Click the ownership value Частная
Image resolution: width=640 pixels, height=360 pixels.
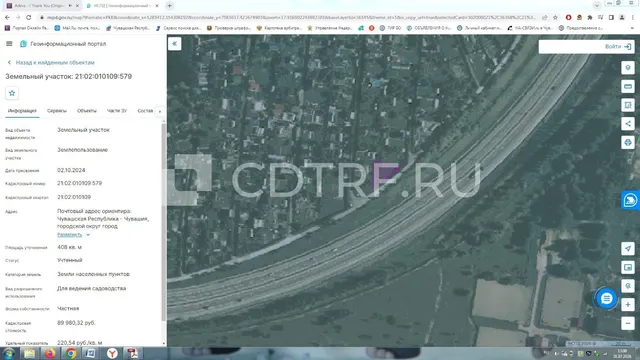click(x=68, y=309)
